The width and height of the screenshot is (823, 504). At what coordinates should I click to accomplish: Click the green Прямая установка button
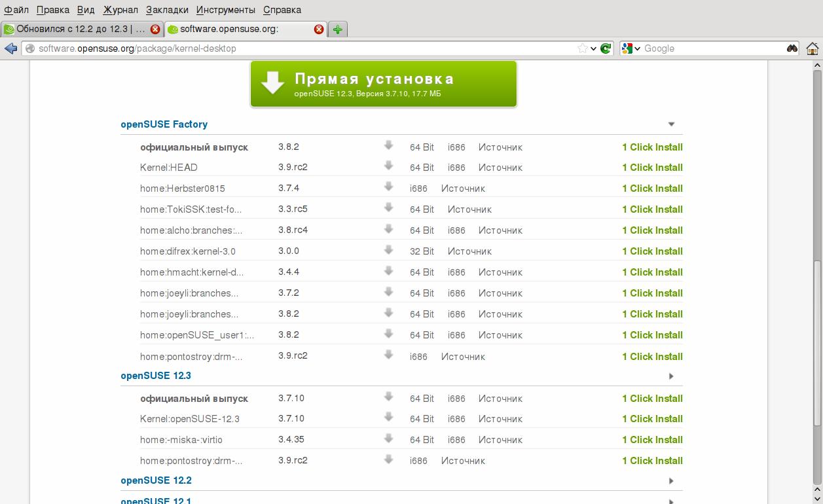(384, 84)
